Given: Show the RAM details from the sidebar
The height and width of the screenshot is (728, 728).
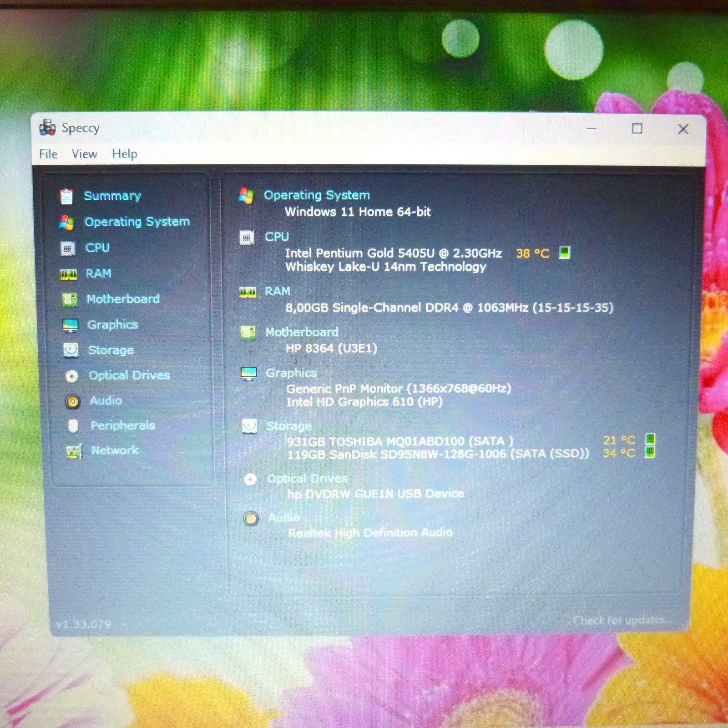Looking at the screenshot, I should pos(99,273).
